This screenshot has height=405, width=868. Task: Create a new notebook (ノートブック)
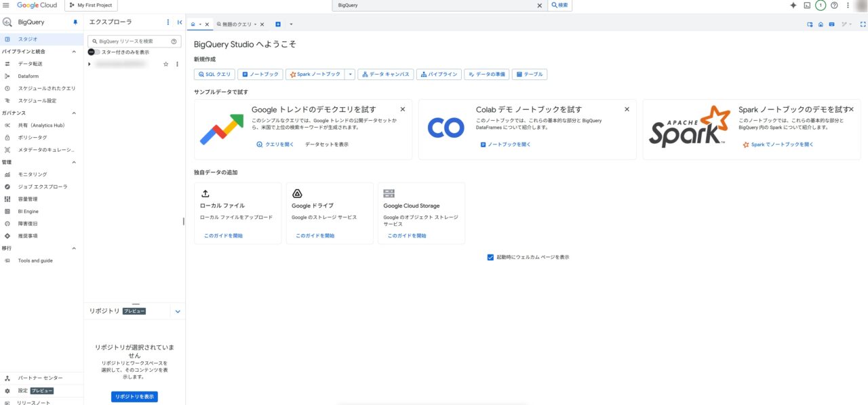(x=260, y=75)
